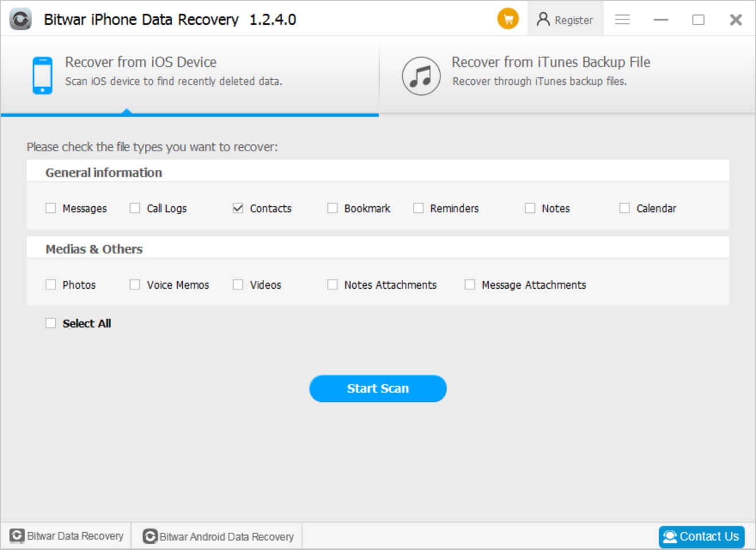Open the Contact Us button
The height and width of the screenshot is (550, 756).
coord(702,537)
